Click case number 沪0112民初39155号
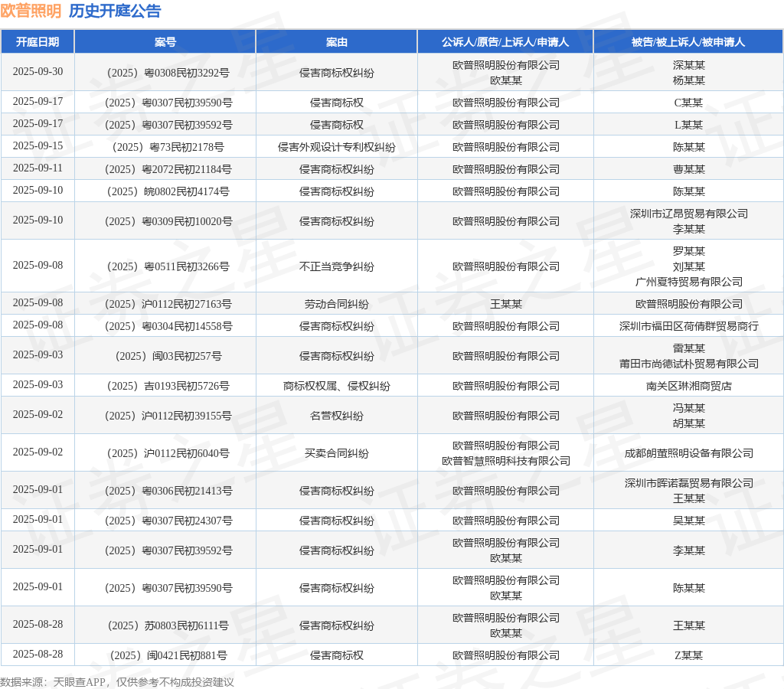The height and width of the screenshot is (689, 784). tap(168, 416)
